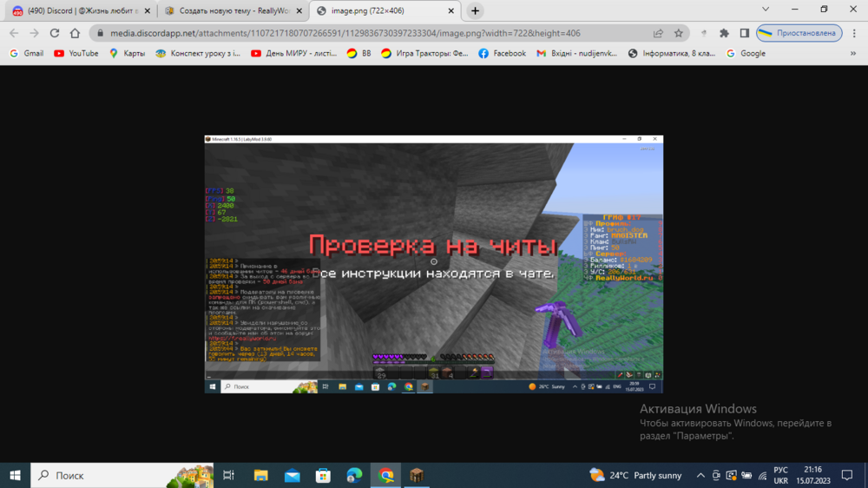
Task: Open the Google bookmark
Action: [x=746, y=53]
